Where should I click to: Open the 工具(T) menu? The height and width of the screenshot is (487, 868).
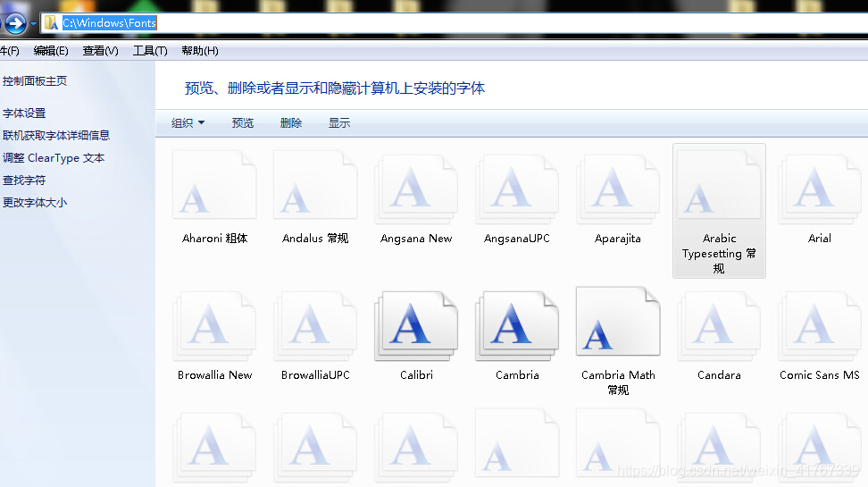click(150, 51)
